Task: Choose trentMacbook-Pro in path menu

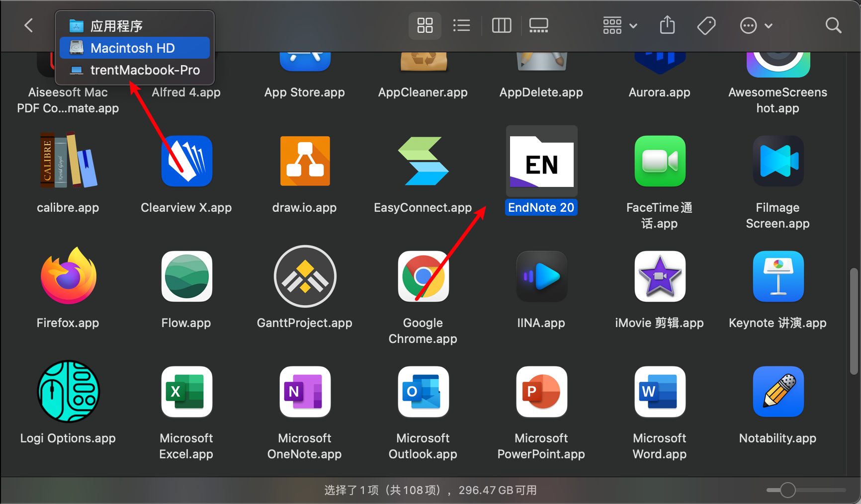Action: pyautogui.click(x=135, y=70)
